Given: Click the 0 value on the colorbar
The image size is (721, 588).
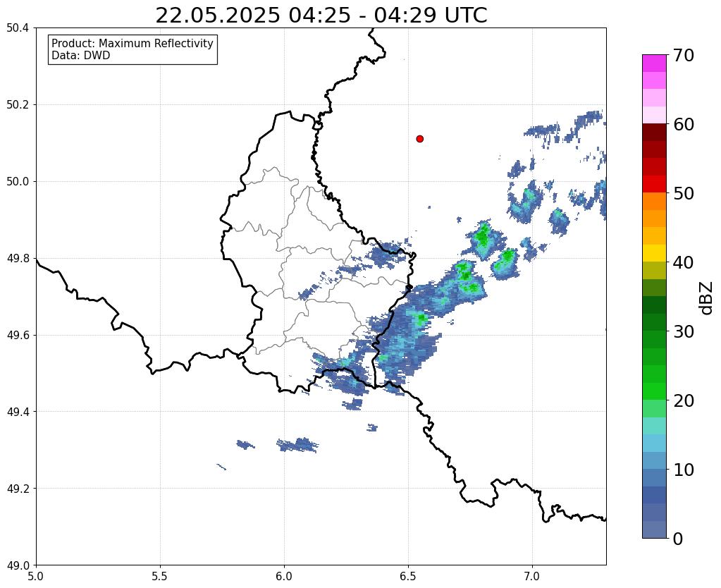Looking at the screenshot, I should 678,539.
